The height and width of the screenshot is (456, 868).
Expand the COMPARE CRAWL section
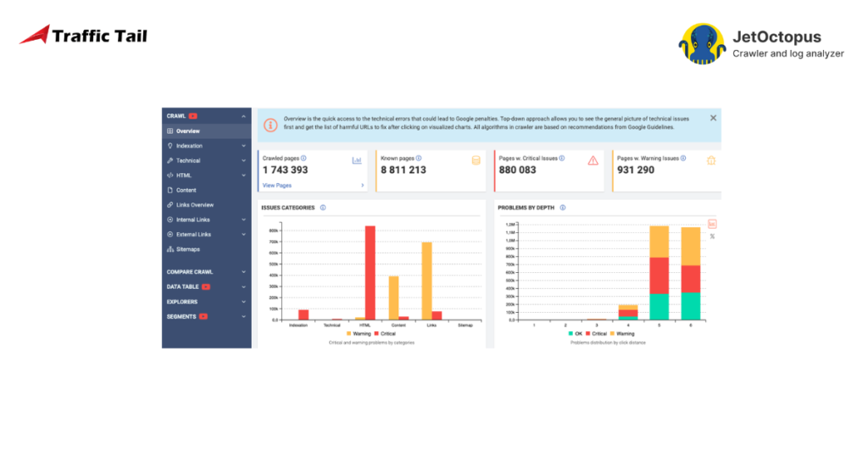click(x=243, y=272)
